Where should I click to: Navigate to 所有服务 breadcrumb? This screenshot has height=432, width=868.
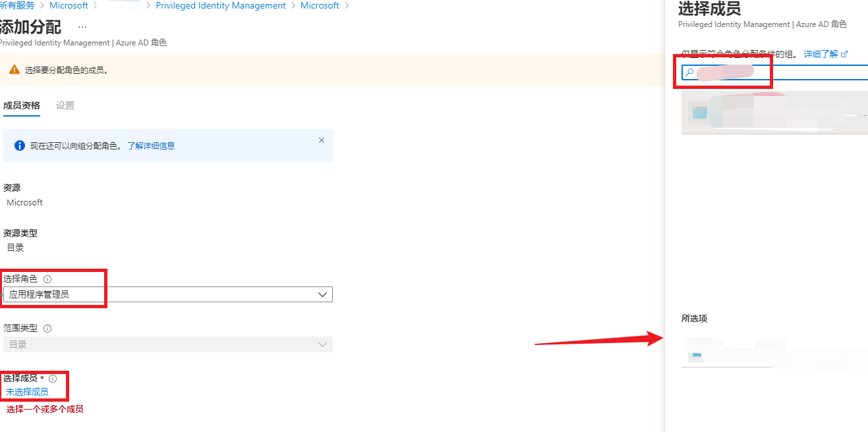17,5
